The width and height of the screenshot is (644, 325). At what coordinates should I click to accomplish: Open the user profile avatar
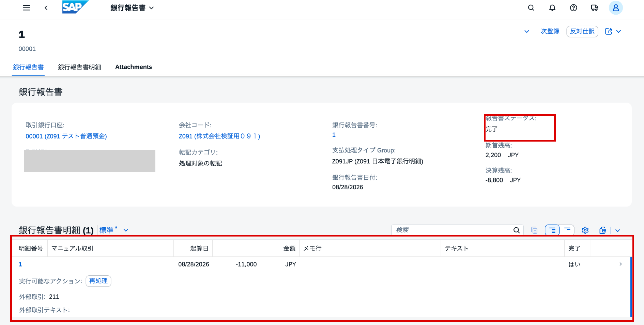(616, 8)
